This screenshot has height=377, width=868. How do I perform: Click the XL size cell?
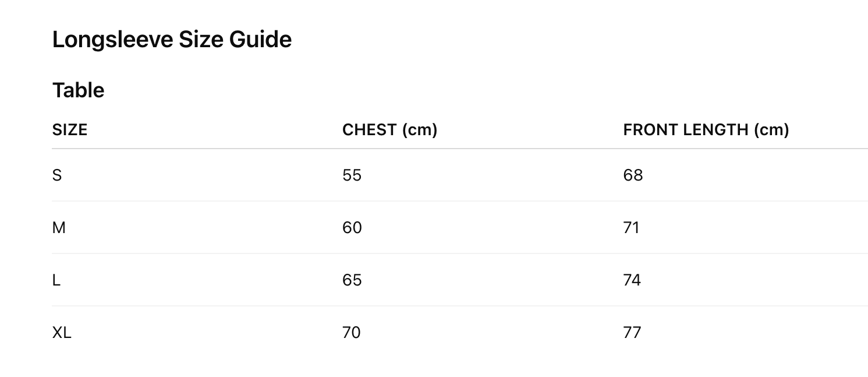tap(62, 333)
